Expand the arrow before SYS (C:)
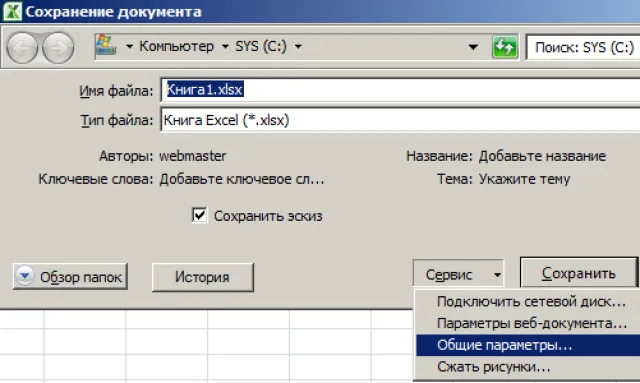The height and width of the screenshot is (383, 640). click(x=225, y=47)
